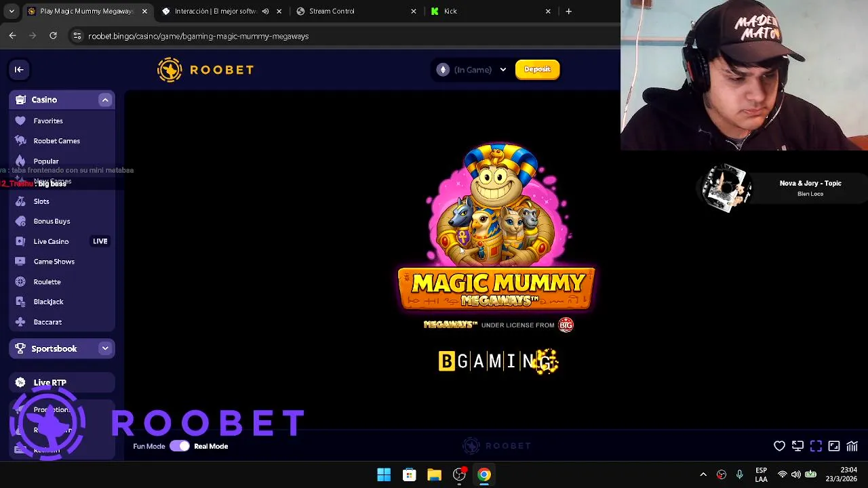The width and height of the screenshot is (868, 488).
Task: Click the roobet.bingo address bar URL
Action: (199, 36)
